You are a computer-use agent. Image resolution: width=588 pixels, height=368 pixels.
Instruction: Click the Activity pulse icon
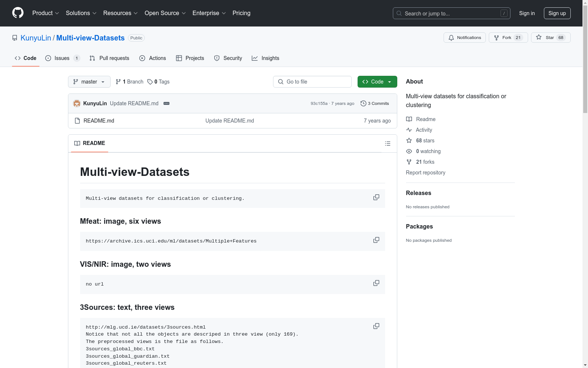pyautogui.click(x=409, y=130)
